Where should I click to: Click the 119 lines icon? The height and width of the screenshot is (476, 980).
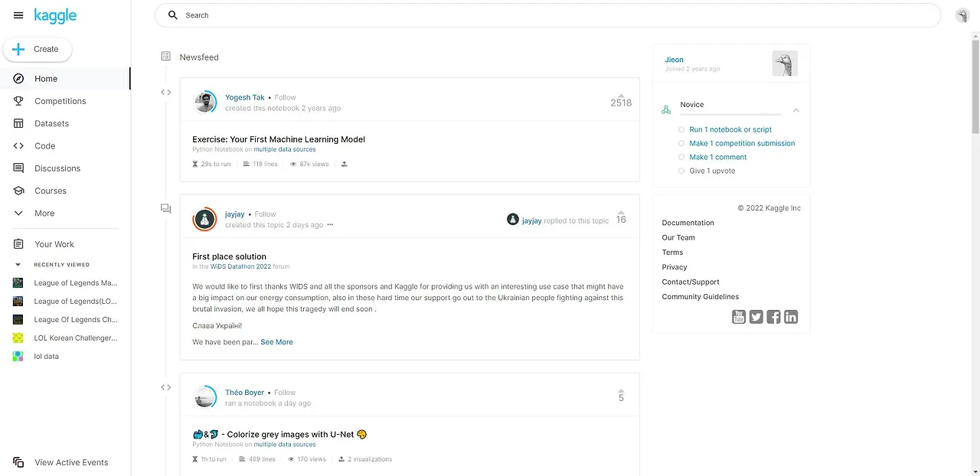pyautogui.click(x=247, y=164)
